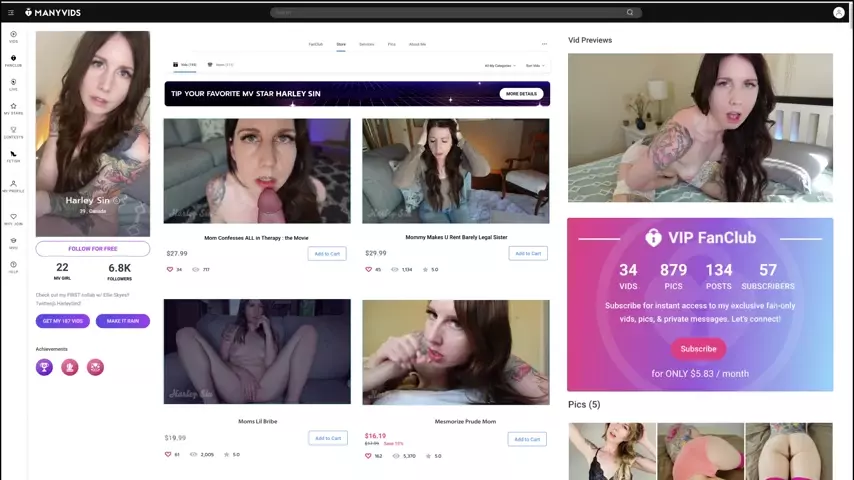
Task: Select the Contests trophy icon
Action: tap(13, 132)
